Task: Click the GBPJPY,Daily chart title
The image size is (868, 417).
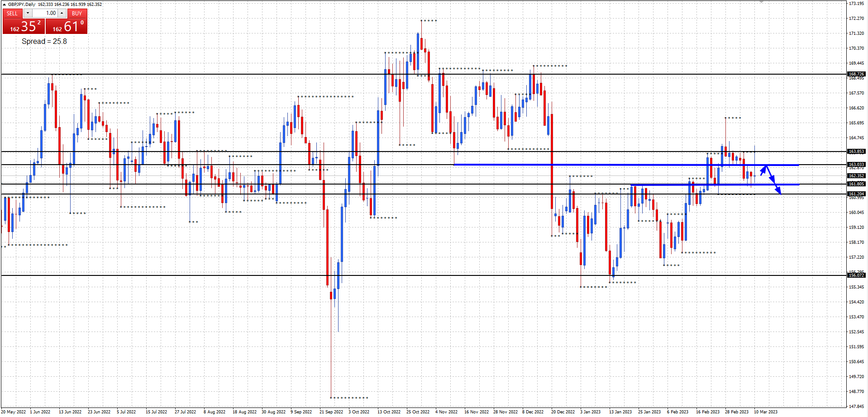Action: point(22,5)
